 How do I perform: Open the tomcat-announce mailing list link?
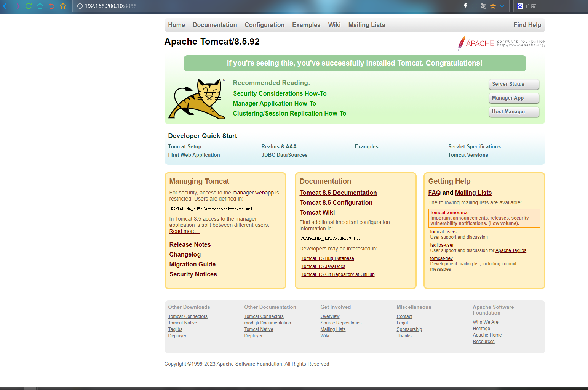pos(450,213)
